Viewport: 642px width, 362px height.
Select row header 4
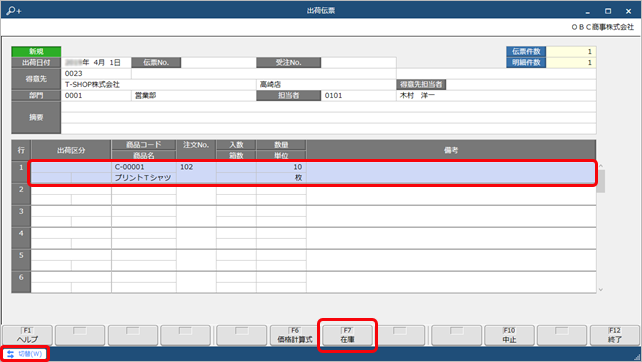(x=21, y=238)
